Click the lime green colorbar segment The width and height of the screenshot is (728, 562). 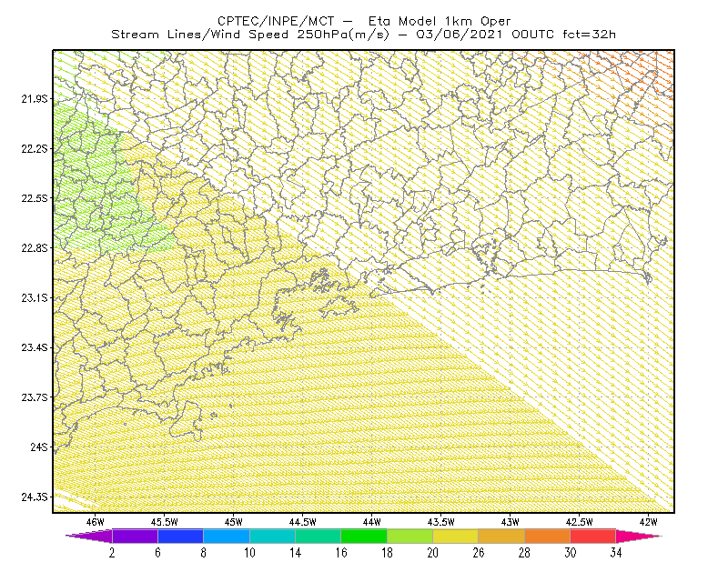point(410,536)
